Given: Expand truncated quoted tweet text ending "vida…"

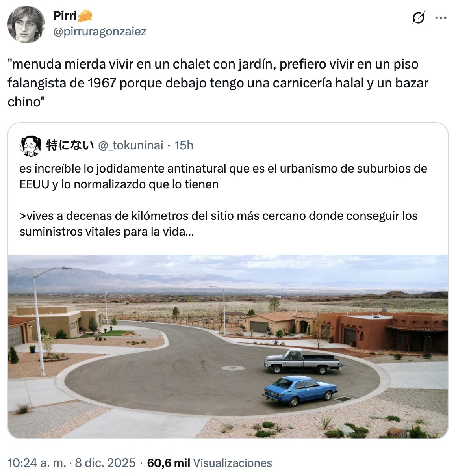Looking at the screenshot, I should tap(106, 232).
